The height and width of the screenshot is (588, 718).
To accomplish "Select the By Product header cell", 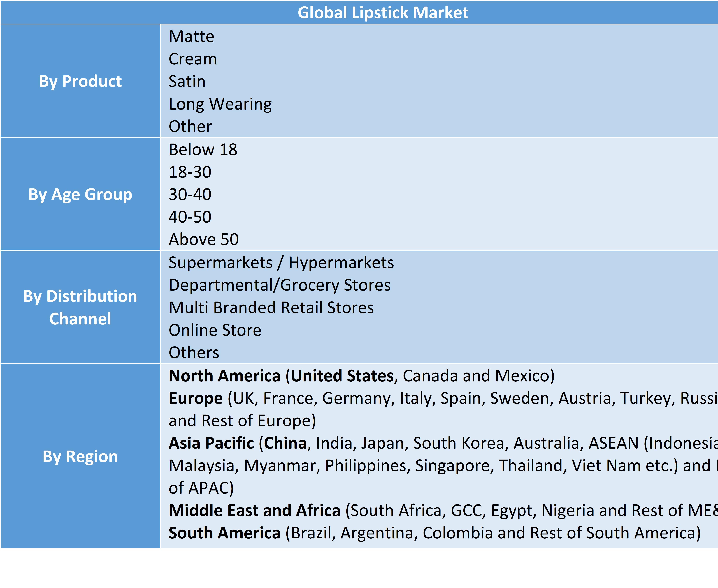I will coord(80,81).
